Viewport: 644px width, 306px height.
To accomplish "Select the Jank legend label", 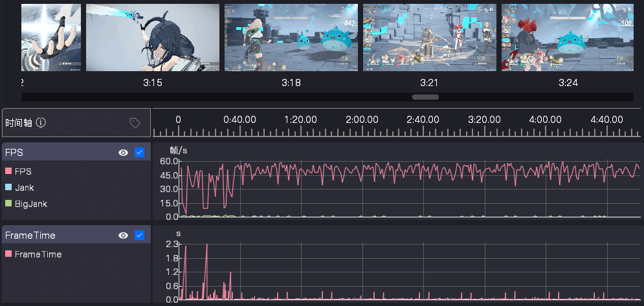I will 24,188.
